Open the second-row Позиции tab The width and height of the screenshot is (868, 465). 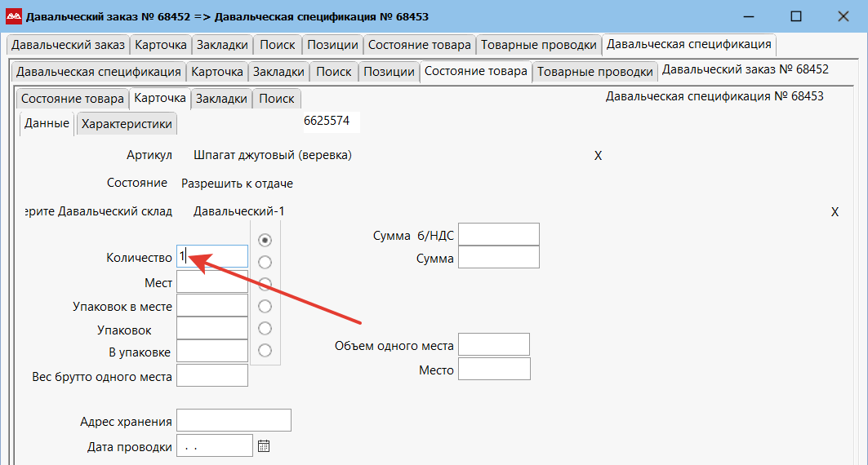click(x=389, y=72)
